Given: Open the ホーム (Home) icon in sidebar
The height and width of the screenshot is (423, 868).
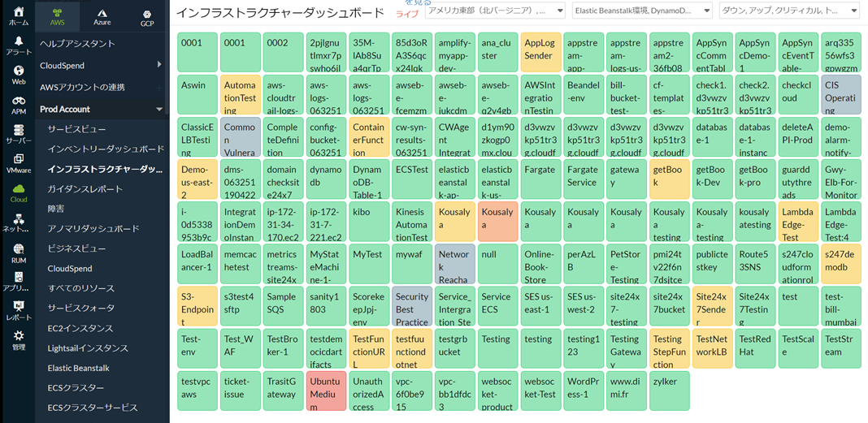Looking at the screenshot, I should (x=18, y=15).
